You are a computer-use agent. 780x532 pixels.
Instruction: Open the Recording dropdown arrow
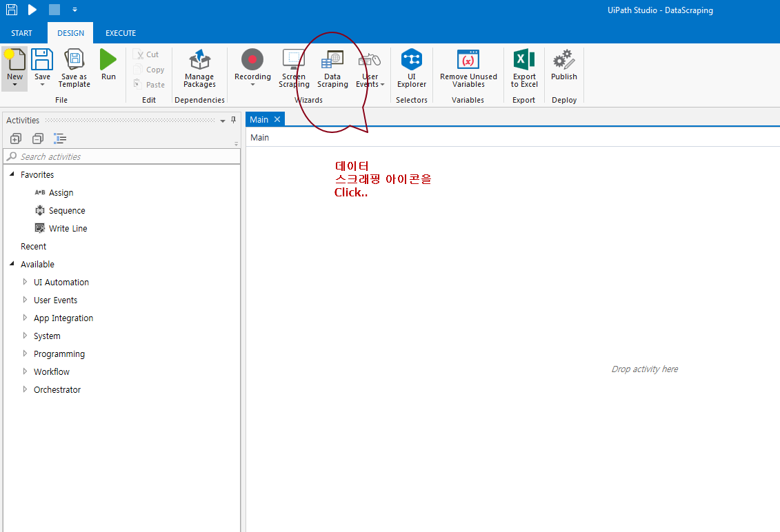coord(252,85)
